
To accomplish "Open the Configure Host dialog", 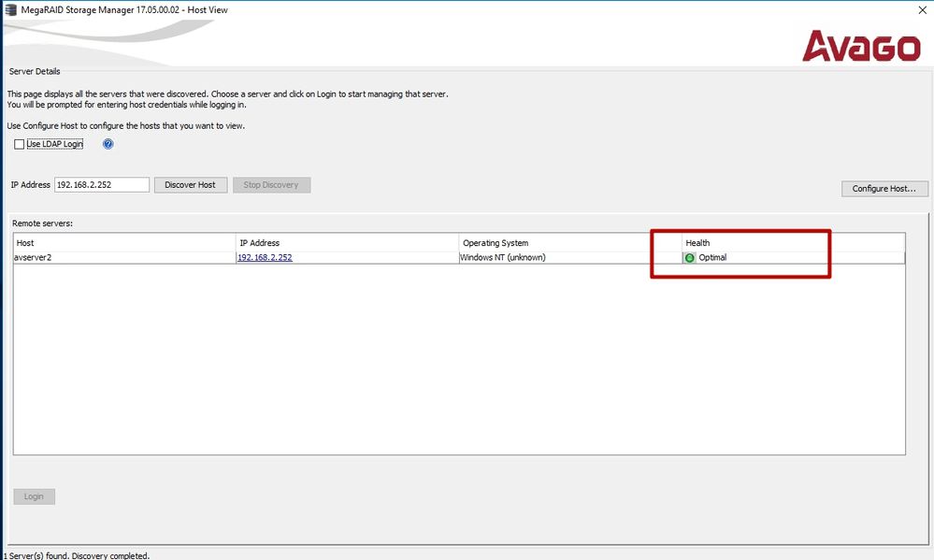I will pyautogui.click(x=884, y=188).
